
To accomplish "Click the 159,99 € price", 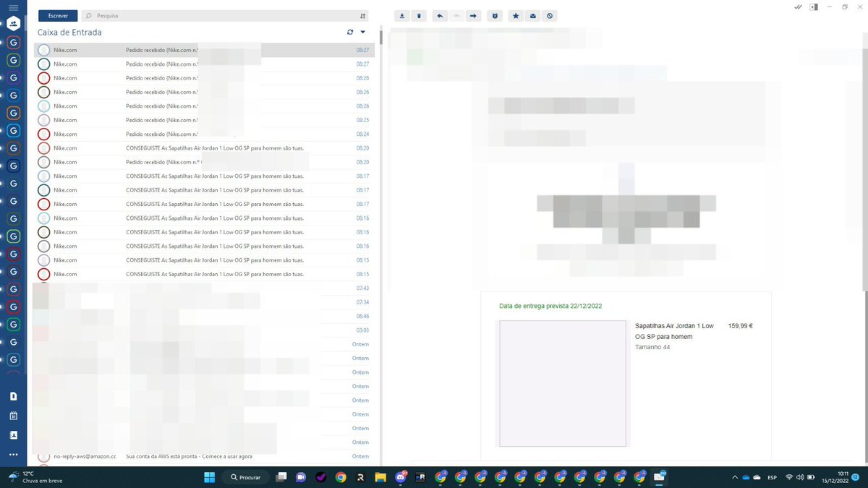I will pos(741,326).
